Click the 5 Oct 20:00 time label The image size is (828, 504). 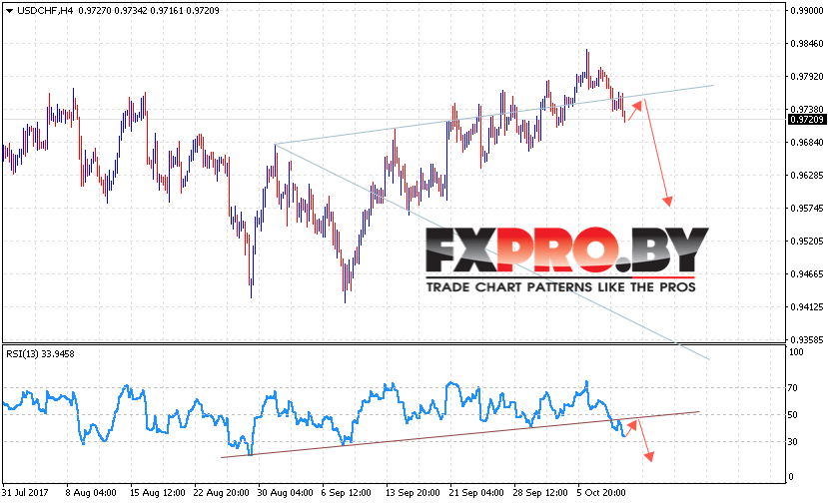coord(601,493)
